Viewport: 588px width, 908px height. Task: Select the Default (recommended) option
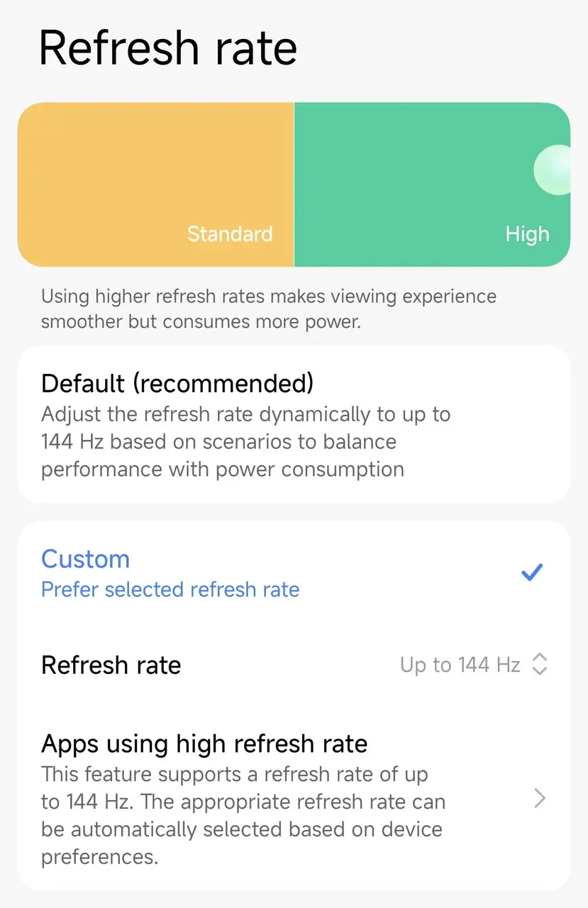pyautogui.click(x=177, y=384)
